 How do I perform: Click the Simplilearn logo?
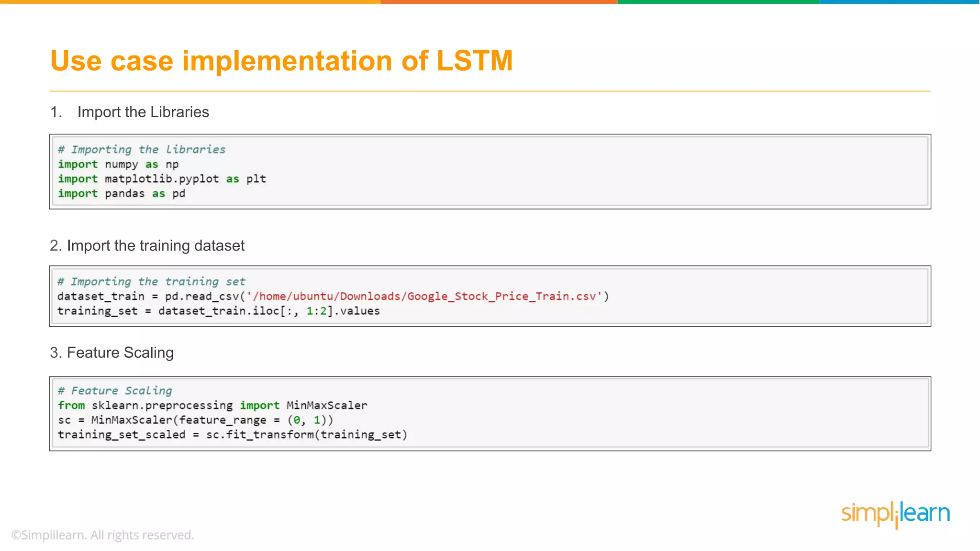895,514
